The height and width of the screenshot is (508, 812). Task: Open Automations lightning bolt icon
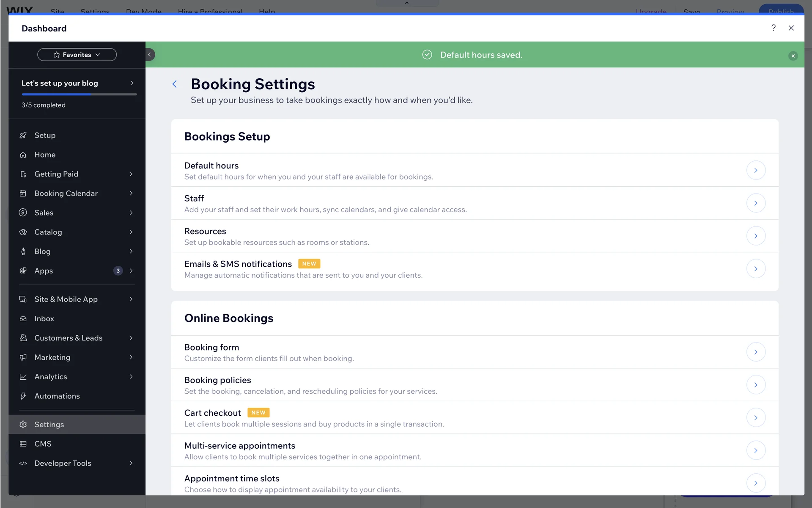click(x=23, y=396)
